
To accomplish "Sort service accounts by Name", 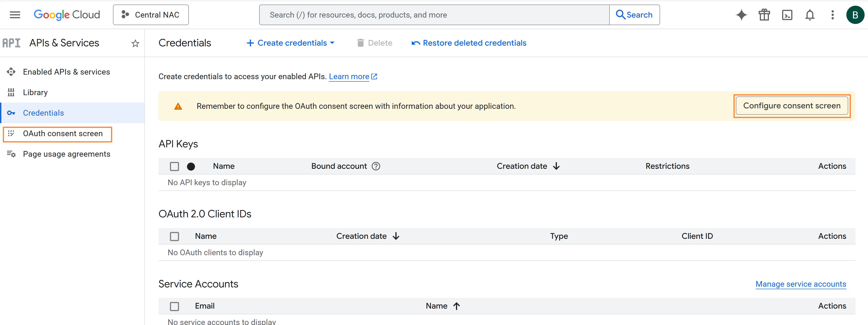I will click(443, 306).
